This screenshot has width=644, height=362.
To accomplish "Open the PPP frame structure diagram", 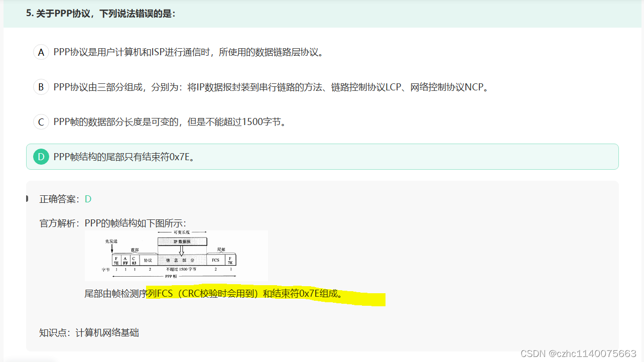I will point(176,255).
